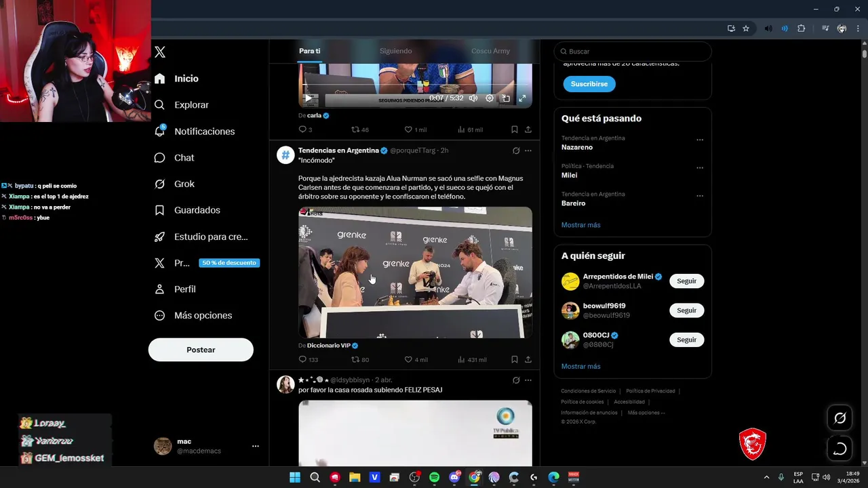Open options dots for Milei trend
The width and height of the screenshot is (868, 488).
[x=700, y=167]
